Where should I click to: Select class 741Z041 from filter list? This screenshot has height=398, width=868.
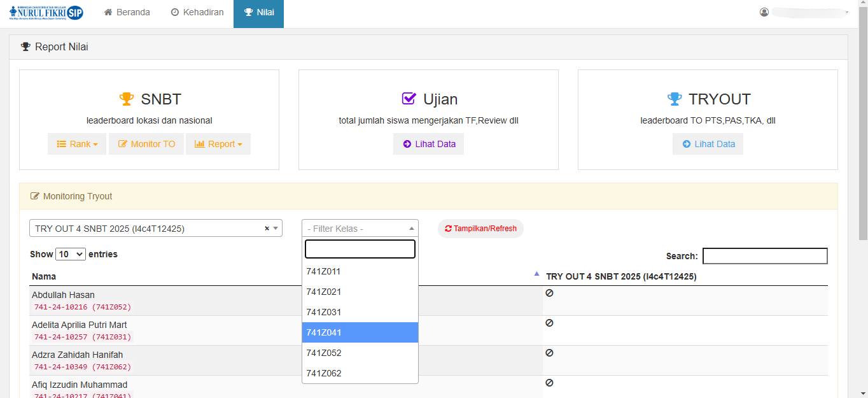[360, 332]
